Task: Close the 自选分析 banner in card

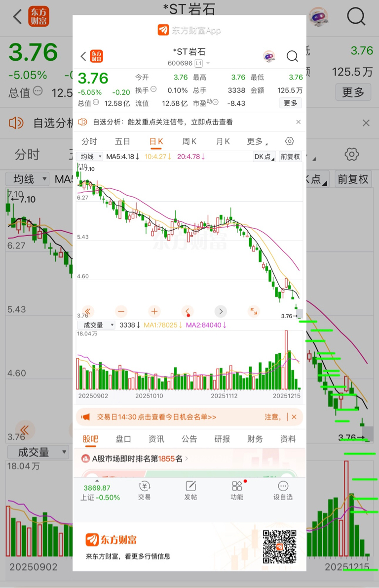Action: [299, 122]
